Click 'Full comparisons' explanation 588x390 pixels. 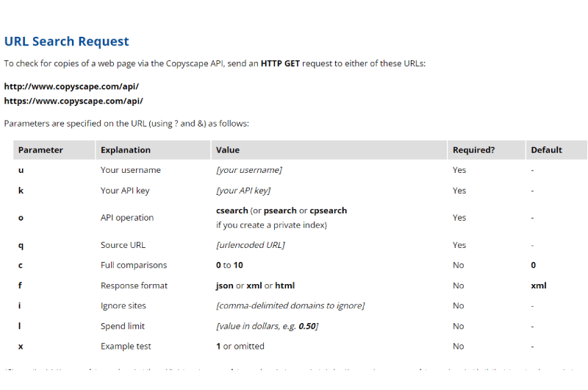click(134, 265)
